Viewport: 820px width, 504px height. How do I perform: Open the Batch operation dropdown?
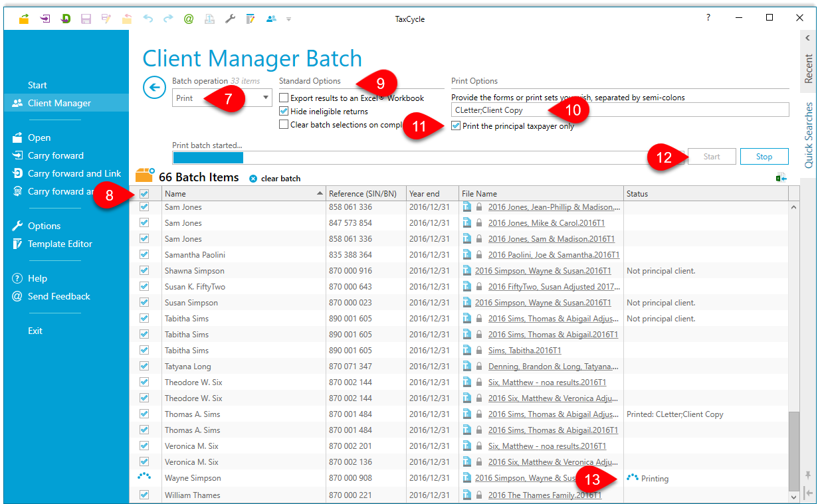(222, 98)
